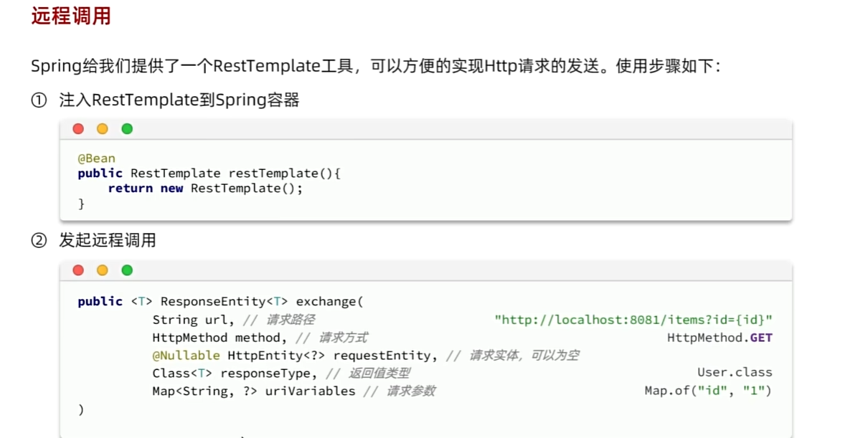Click the HttpMethod.GET example value
This screenshot has height=438, width=868.
720,338
